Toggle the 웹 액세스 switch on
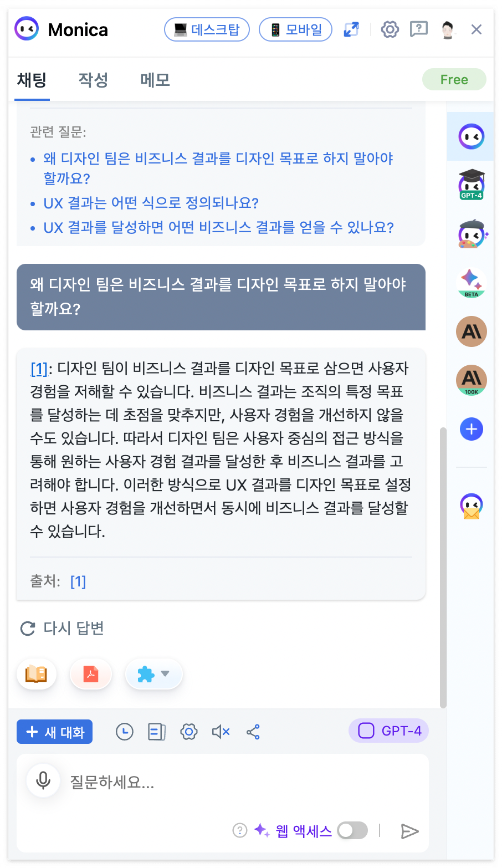 [352, 830]
